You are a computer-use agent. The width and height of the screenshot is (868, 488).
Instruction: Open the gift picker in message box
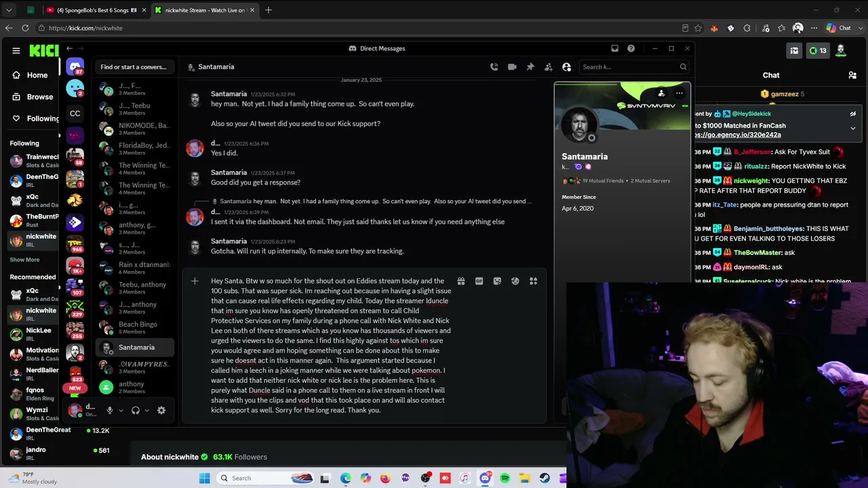coord(461,281)
